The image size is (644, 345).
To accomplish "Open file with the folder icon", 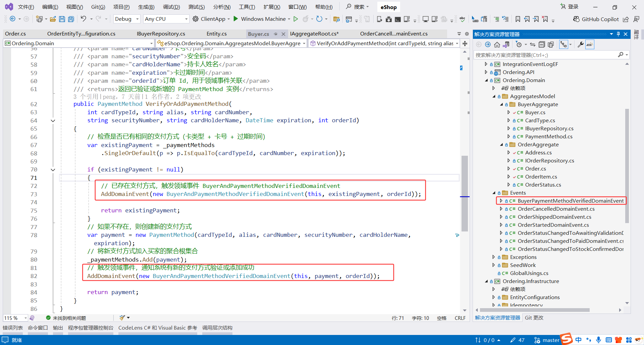I will point(53,19).
